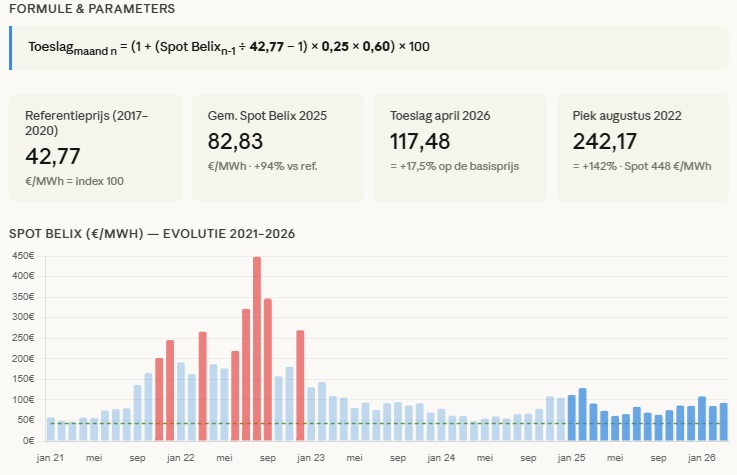Click the 'jan 25' x-axis label
This screenshot has width=737, height=475.
[572, 458]
